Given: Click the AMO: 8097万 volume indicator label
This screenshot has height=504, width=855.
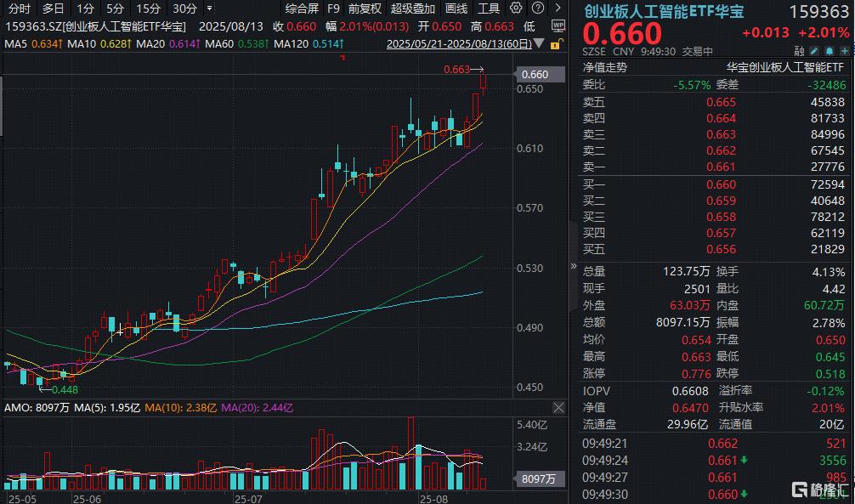Looking at the screenshot, I should pyautogui.click(x=37, y=407).
